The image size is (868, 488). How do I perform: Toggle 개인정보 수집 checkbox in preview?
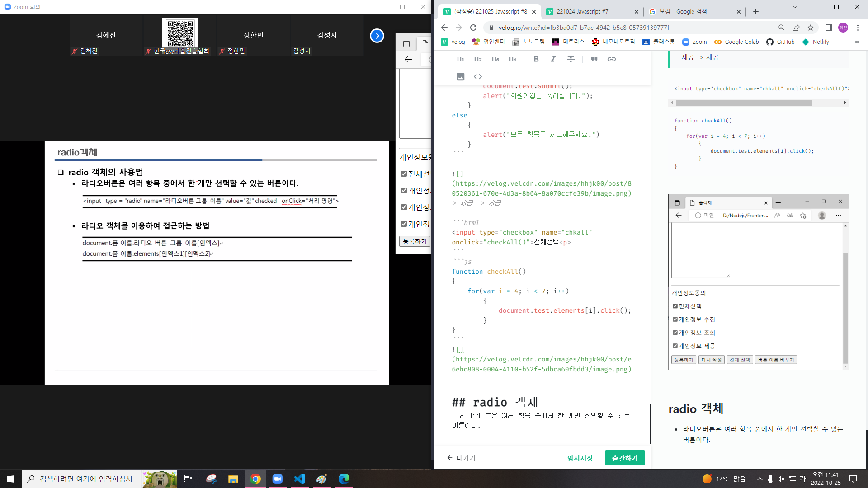(x=675, y=319)
